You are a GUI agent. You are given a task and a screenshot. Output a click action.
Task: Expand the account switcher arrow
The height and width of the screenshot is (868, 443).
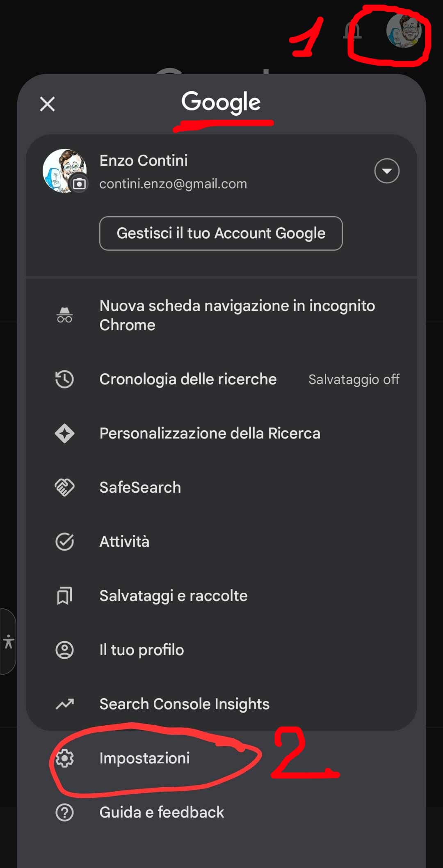pyautogui.click(x=386, y=171)
